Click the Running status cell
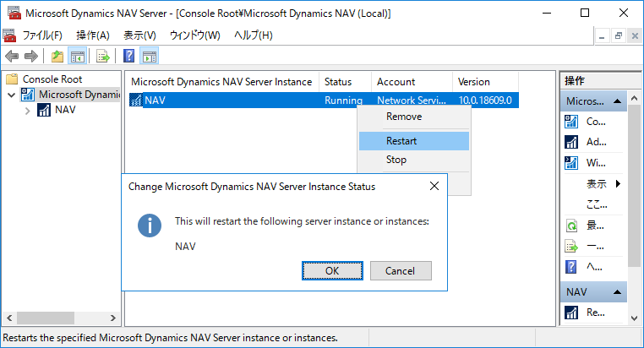Screen dimensions: 644x348 click(x=343, y=101)
